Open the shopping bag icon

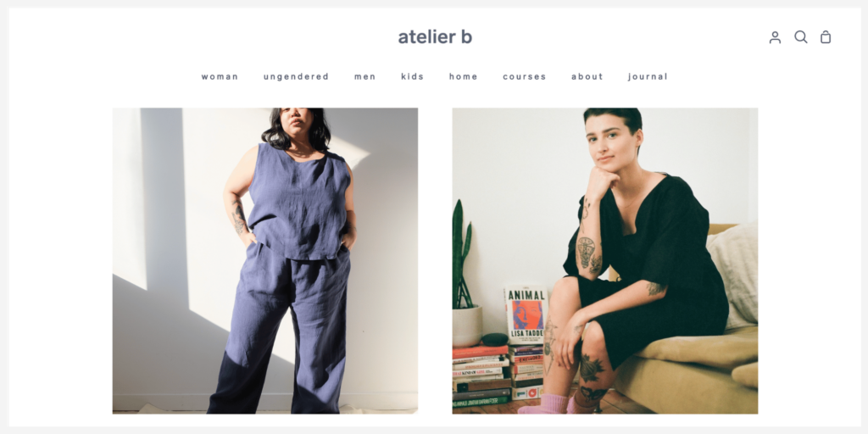click(x=826, y=37)
